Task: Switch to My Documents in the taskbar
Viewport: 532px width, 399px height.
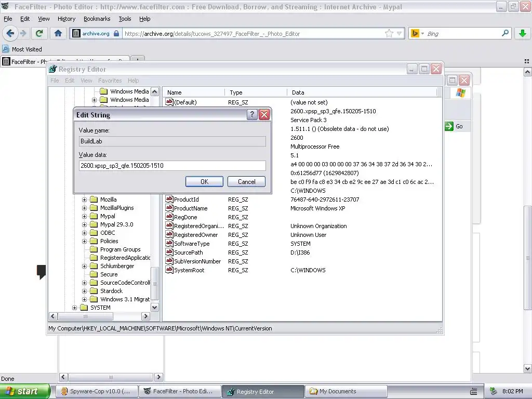Action: point(346,391)
